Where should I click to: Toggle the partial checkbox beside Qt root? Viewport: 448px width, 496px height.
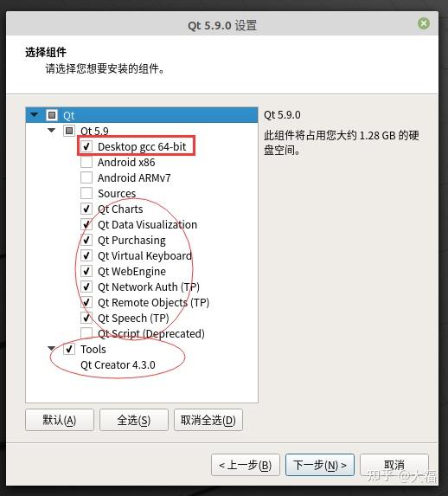(x=52, y=115)
